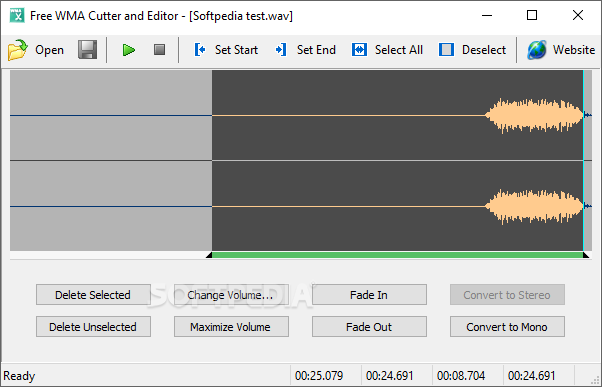This screenshot has height=387, width=602.
Task: Click the Ready status text
Action: pyautogui.click(x=19, y=375)
